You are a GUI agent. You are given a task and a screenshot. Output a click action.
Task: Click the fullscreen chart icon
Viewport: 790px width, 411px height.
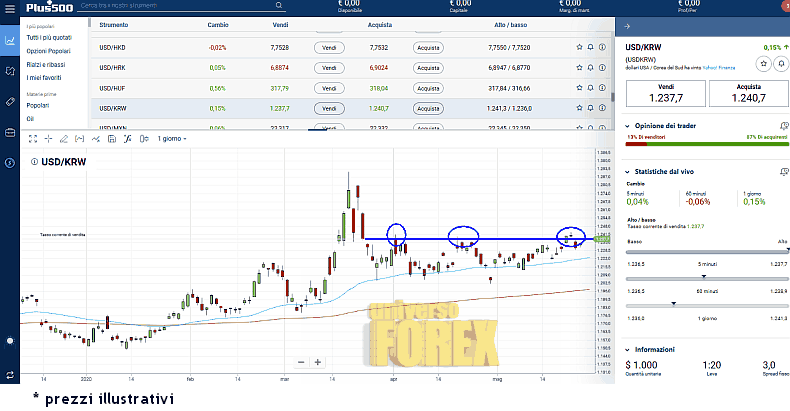click(x=33, y=139)
